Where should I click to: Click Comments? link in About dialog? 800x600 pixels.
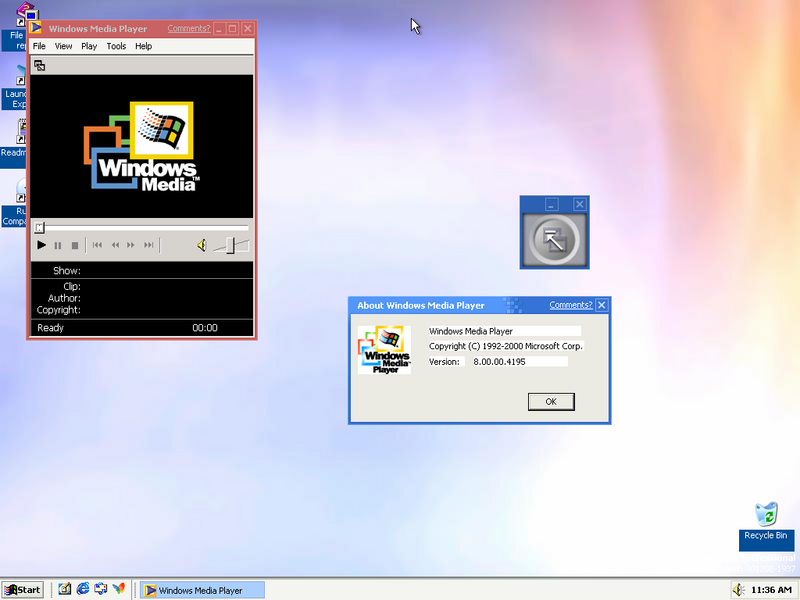(570, 305)
